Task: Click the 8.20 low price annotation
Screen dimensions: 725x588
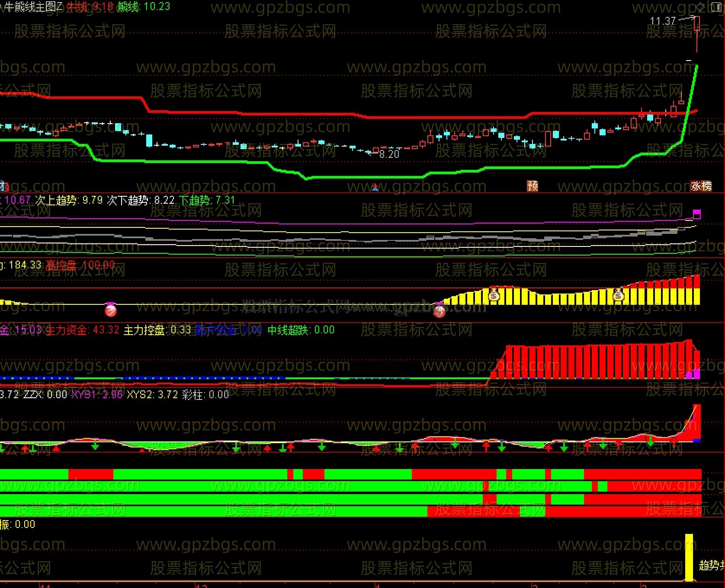Action: (389, 154)
